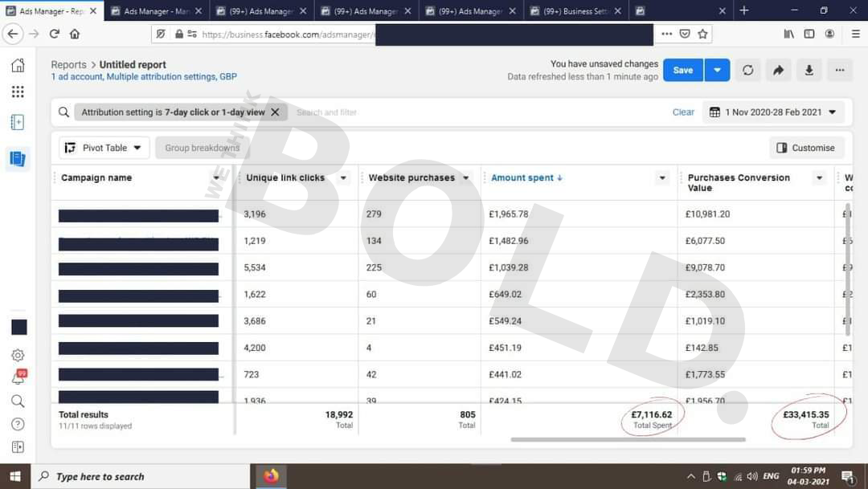The image size is (868, 489).
Task: Open the more options ellipsis menu
Action: [839, 71]
